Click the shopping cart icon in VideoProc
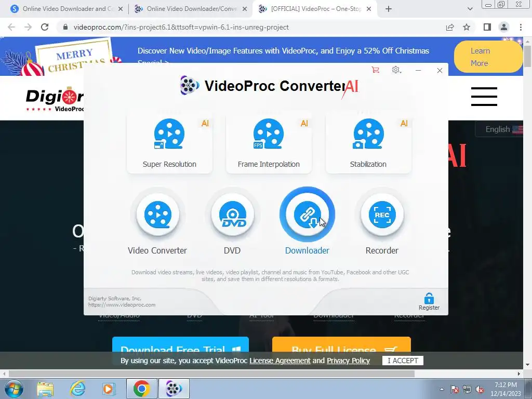Image resolution: width=532 pixels, height=399 pixels. pos(375,70)
